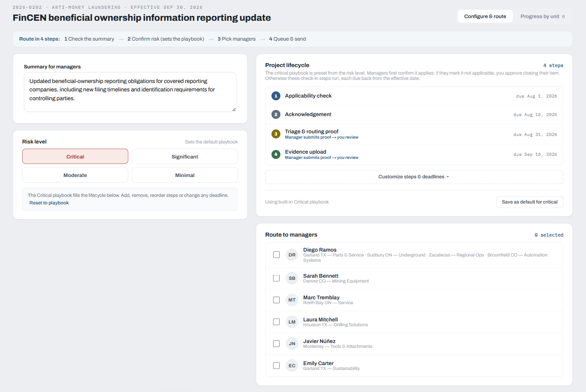
Task: Click guide step 1 Check the summary
Action: 89,39
